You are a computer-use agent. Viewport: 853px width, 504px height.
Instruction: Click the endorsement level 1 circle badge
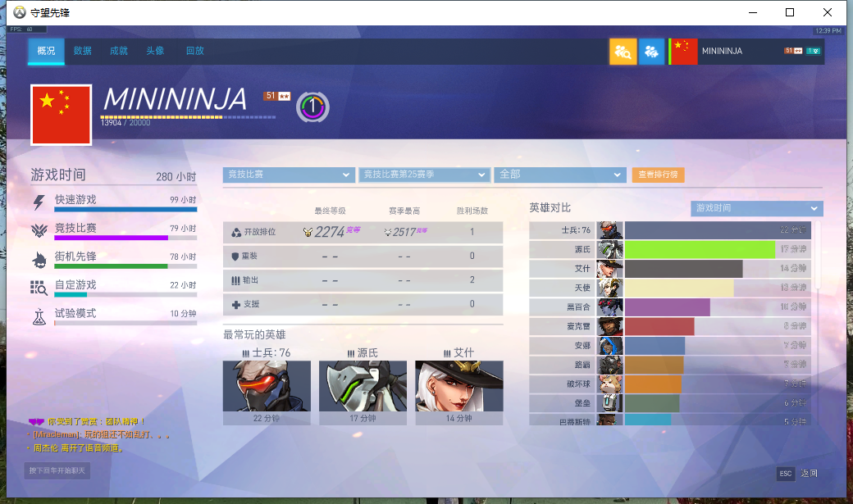click(312, 107)
